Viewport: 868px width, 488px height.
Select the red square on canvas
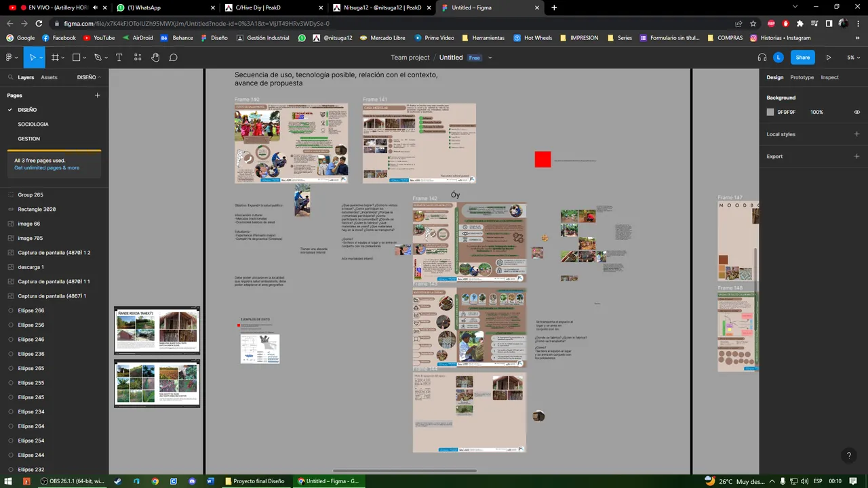(x=542, y=159)
